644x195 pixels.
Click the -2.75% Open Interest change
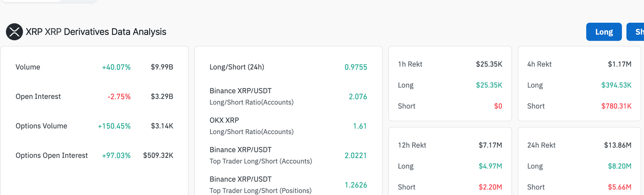click(x=119, y=96)
